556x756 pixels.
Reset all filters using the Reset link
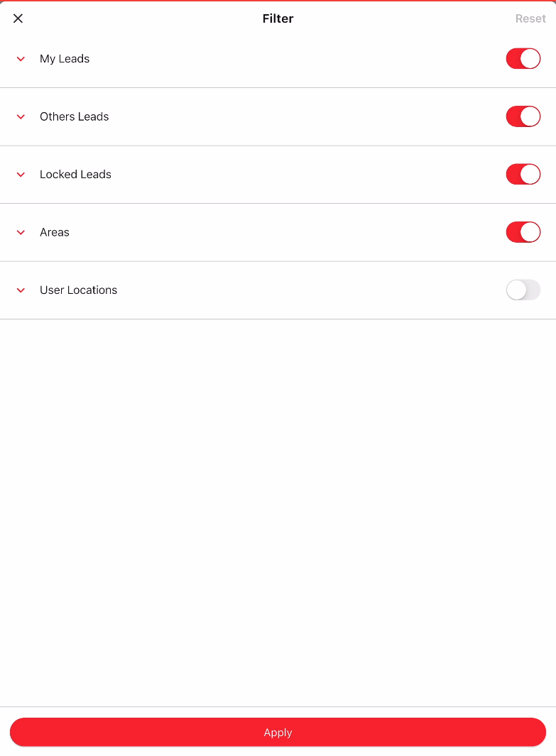coord(530,19)
